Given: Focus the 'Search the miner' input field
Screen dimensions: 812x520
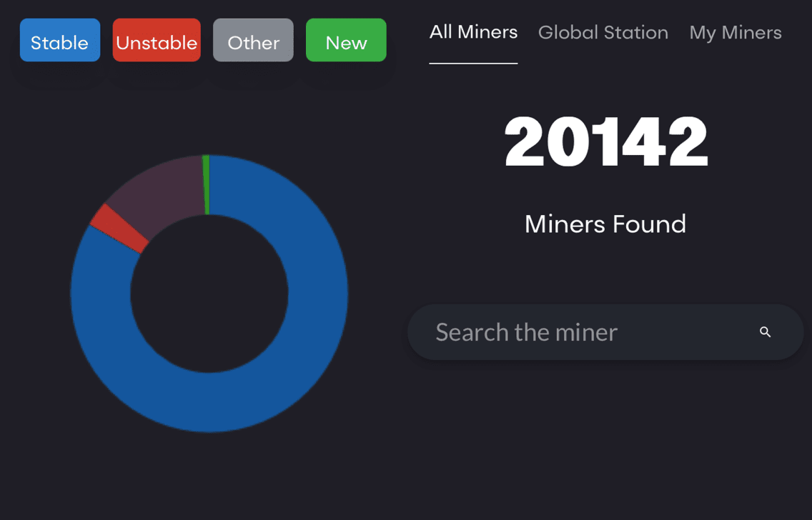Looking at the screenshot, I should 572,332.
